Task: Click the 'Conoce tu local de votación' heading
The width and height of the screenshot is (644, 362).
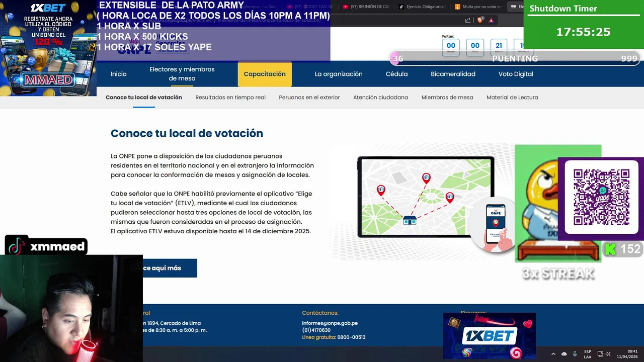Action: click(x=187, y=133)
